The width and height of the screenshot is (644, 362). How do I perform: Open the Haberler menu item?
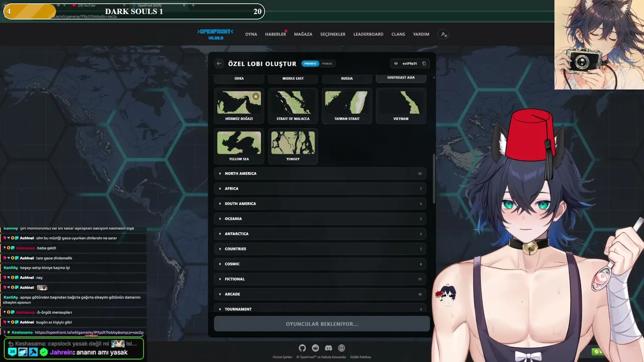pos(275,34)
